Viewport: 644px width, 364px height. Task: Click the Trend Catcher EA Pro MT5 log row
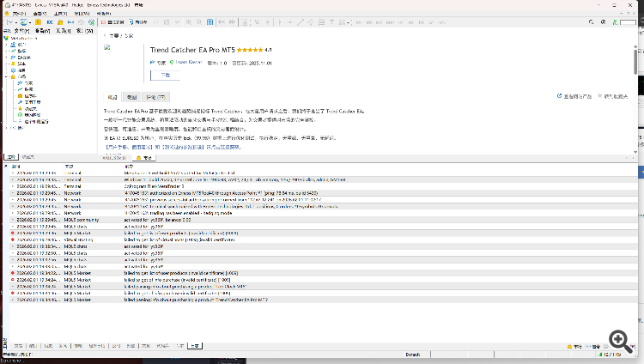pos(323,300)
